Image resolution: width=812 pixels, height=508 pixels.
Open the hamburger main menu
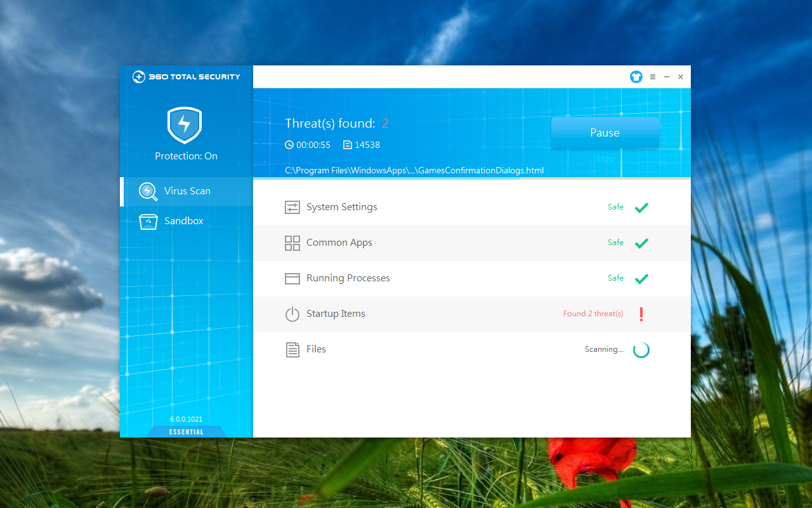653,77
